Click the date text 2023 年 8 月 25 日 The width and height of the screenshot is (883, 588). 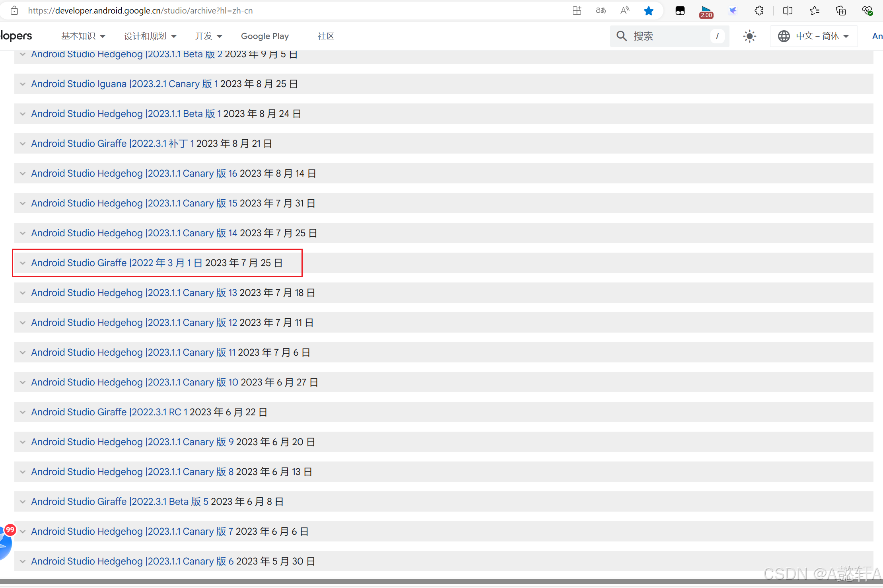[259, 84]
